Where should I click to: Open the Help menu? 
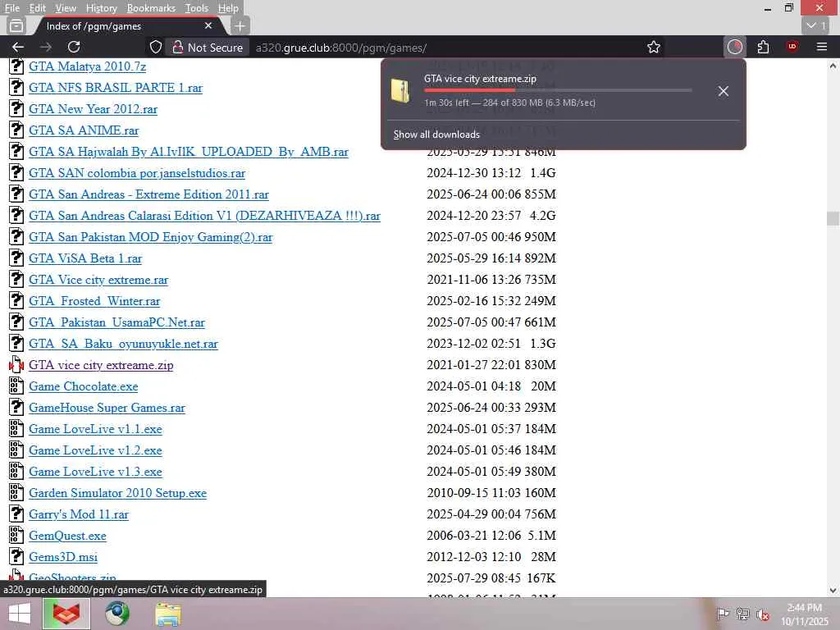[x=228, y=8]
